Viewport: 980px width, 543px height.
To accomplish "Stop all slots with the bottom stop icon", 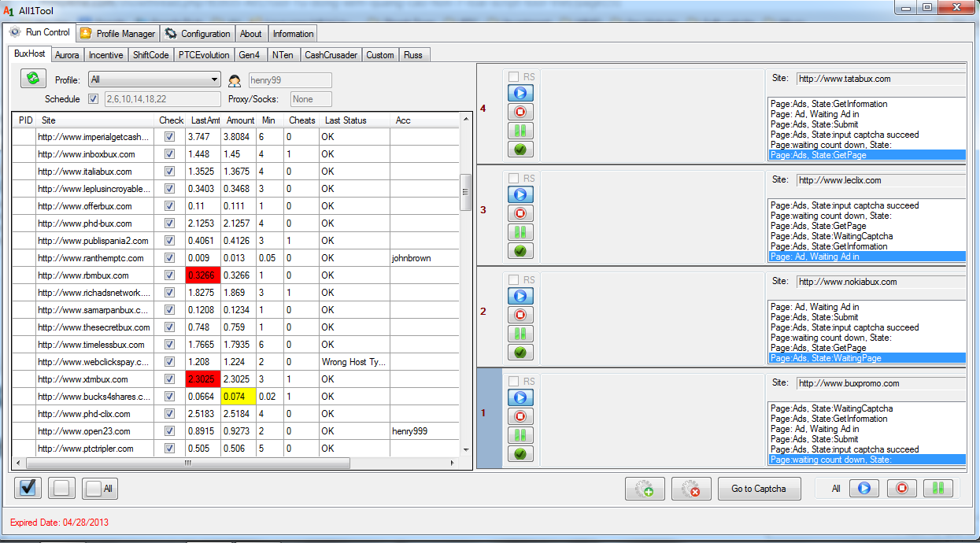I will click(x=901, y=488).
